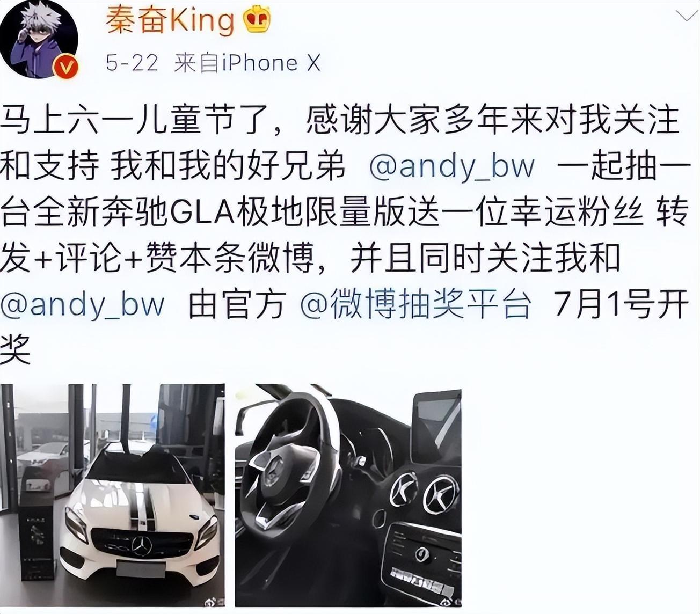Expand the post options chevron

[x=686, y=17]
